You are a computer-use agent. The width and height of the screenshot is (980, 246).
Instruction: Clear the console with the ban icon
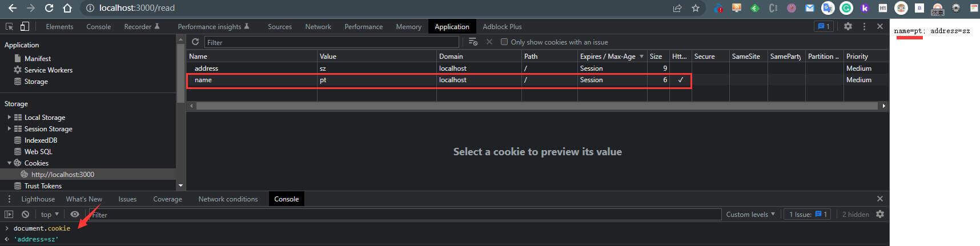[25, 214]
